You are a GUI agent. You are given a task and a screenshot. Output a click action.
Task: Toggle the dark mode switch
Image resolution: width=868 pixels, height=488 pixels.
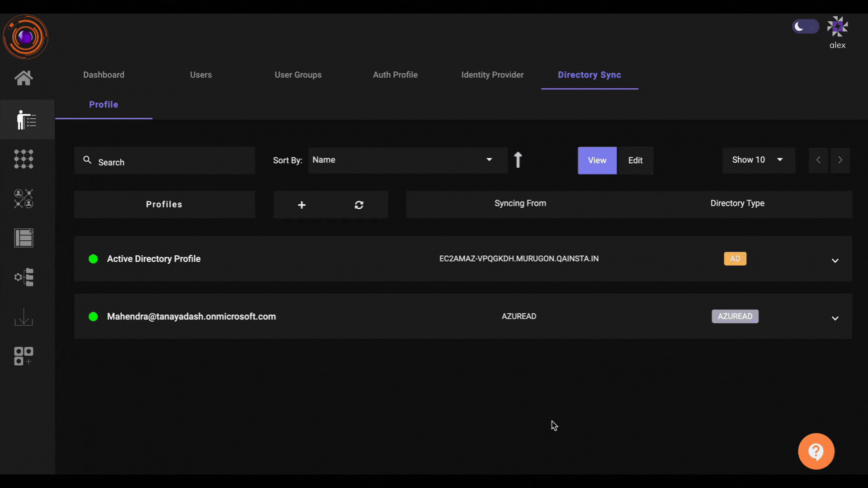point(807,26)
